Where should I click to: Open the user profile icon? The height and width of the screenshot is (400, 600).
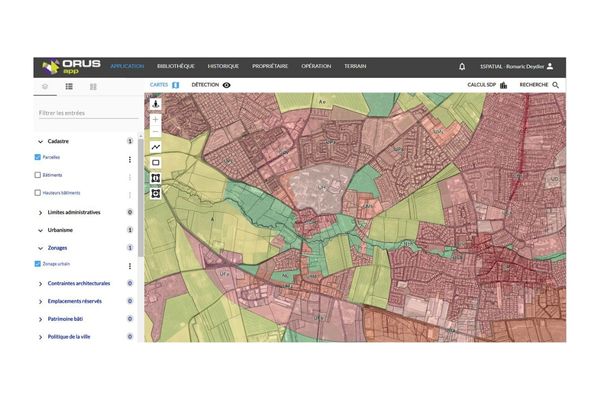pos(550,66)
